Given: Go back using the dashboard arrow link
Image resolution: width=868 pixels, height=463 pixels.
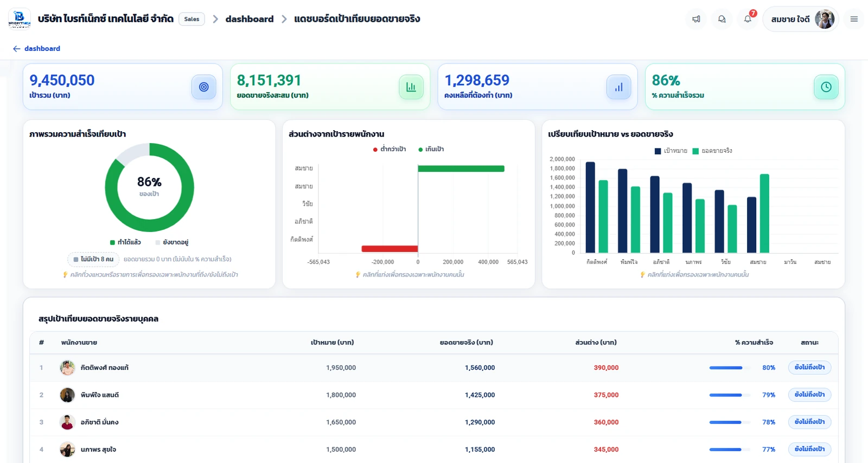Looking at the screenshot, I should click(x=36, y=48).
